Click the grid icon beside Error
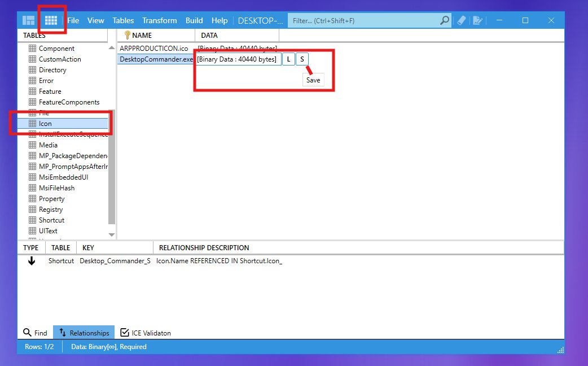This screenshot has width=588, height=366. point(33,81)
